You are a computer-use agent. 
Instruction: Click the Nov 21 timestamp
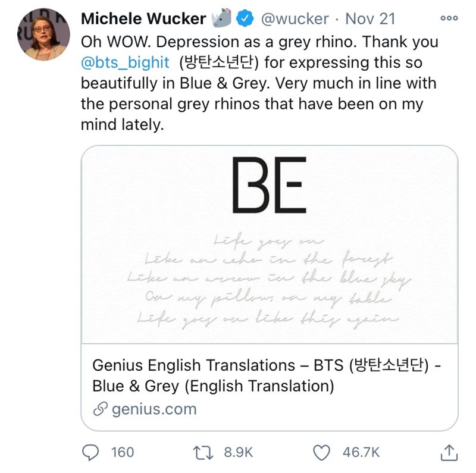point(370,19)
